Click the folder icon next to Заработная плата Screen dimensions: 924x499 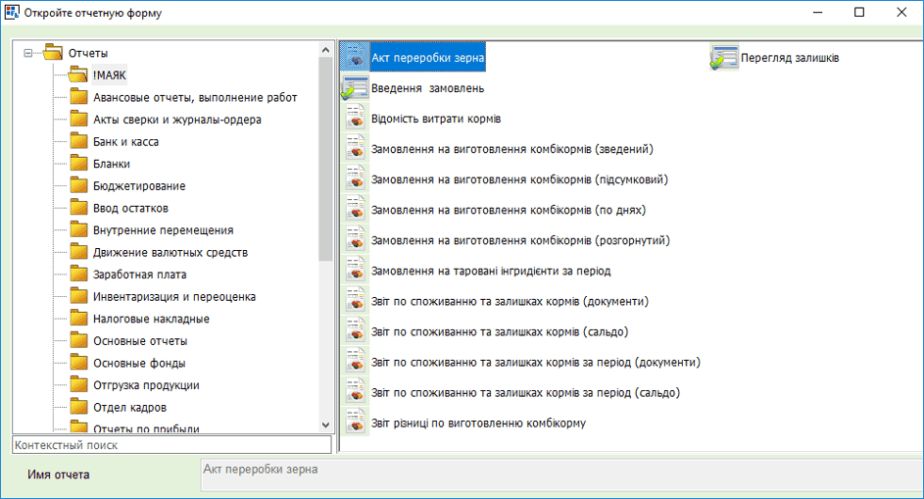[x=79, y=274]
